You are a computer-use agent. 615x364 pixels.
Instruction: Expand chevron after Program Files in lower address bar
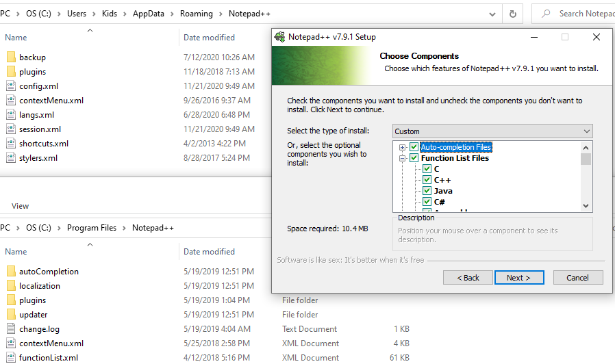(x=124, y=228)
